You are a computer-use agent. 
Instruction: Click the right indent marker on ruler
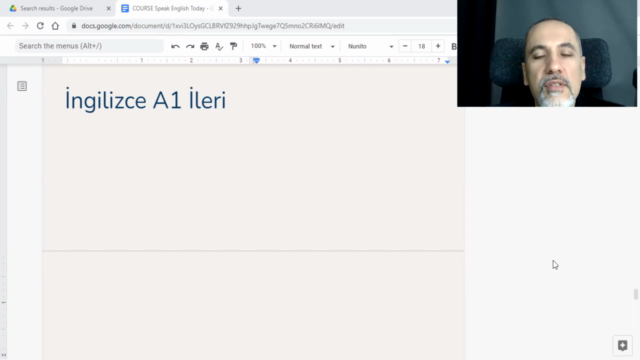pos(447,62)
